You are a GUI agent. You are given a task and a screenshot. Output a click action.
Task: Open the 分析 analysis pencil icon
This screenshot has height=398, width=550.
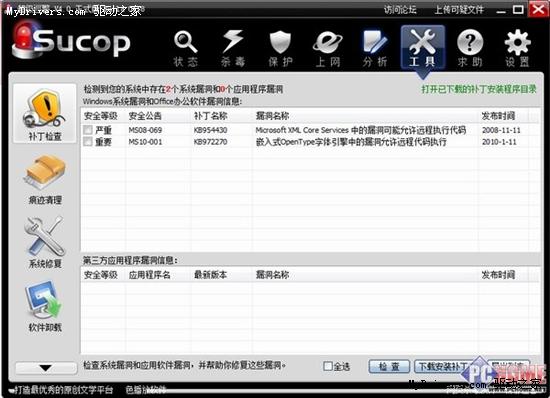tap(375, 48)
